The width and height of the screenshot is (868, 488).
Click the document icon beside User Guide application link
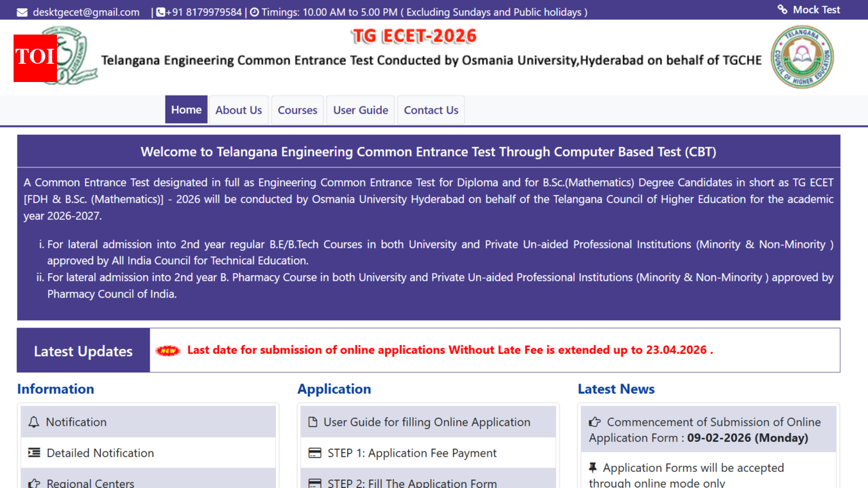click(x=313, y=422)
